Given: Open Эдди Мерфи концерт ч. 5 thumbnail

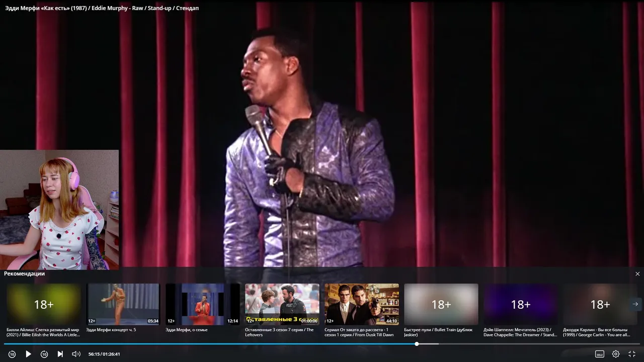Looking at the screenshot, I should pyautogui.click(x=123, y=304).
